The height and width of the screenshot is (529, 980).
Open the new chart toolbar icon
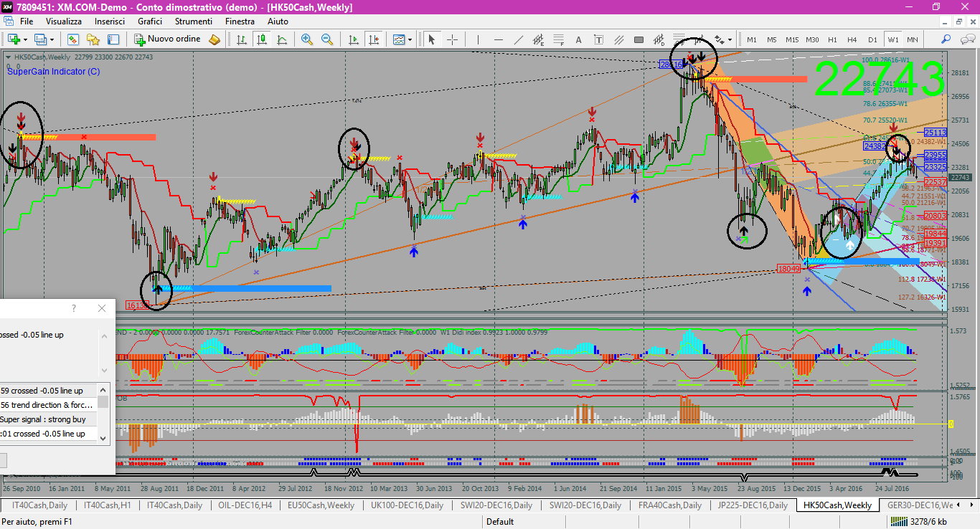13,39
